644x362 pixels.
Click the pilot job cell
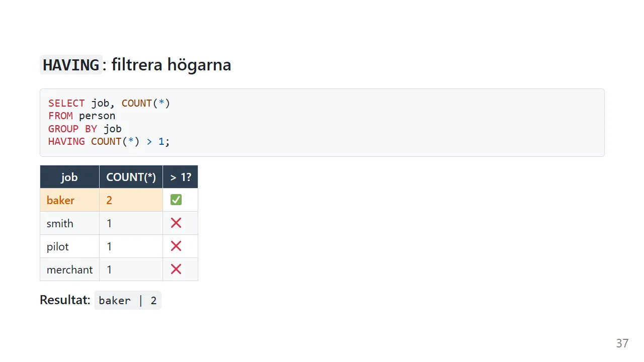pos(69,246)
